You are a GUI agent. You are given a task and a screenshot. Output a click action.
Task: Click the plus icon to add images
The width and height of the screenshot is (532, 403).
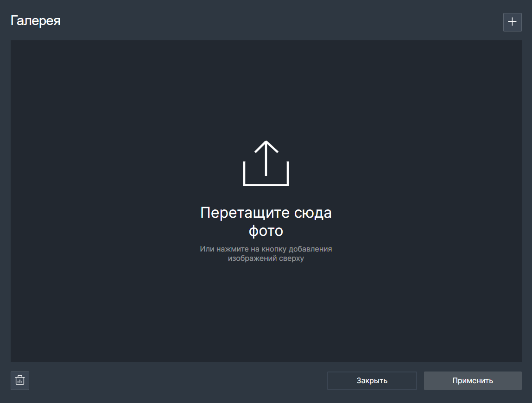(x=512, y=22)
